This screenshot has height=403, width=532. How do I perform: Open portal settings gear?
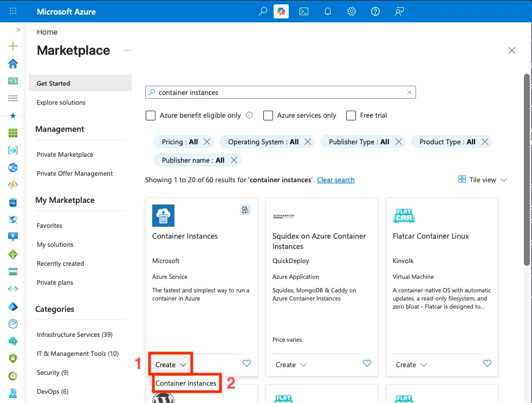pos(352,11)
